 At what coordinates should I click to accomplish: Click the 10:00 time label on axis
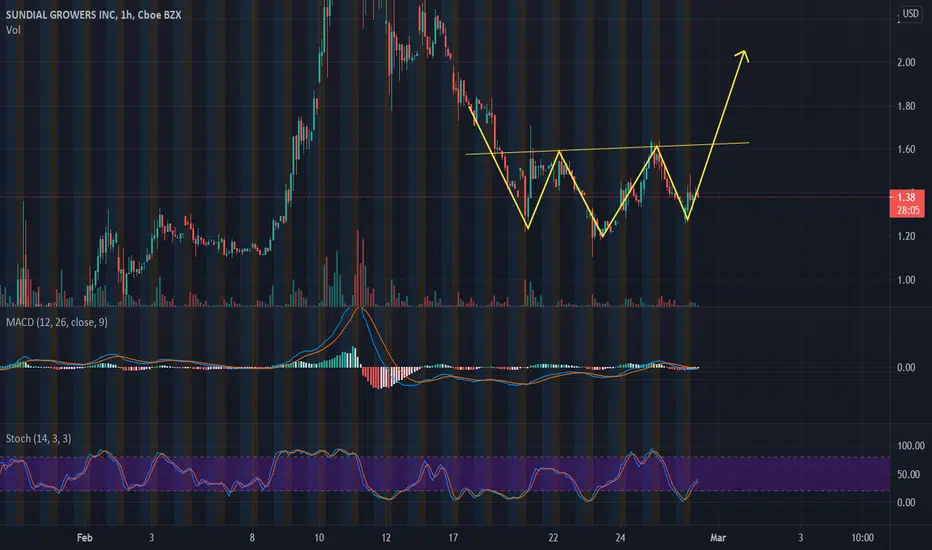(862, 538)
